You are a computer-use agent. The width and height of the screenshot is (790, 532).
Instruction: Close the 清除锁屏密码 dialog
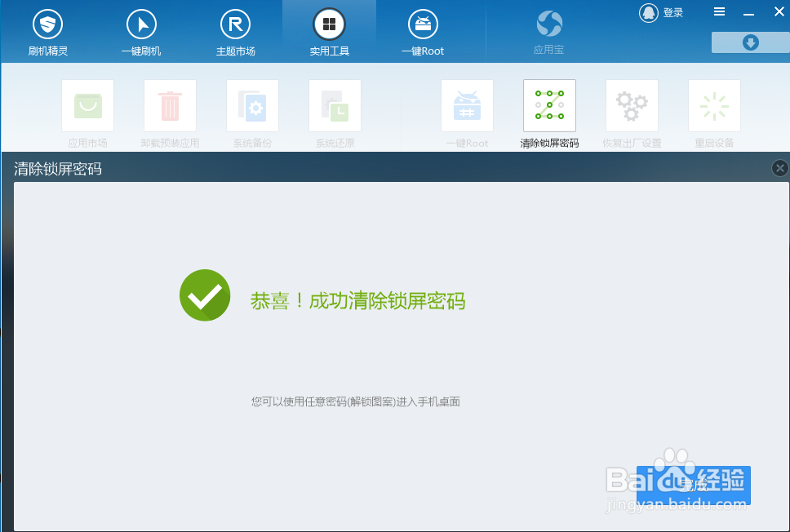click(779, 168)
